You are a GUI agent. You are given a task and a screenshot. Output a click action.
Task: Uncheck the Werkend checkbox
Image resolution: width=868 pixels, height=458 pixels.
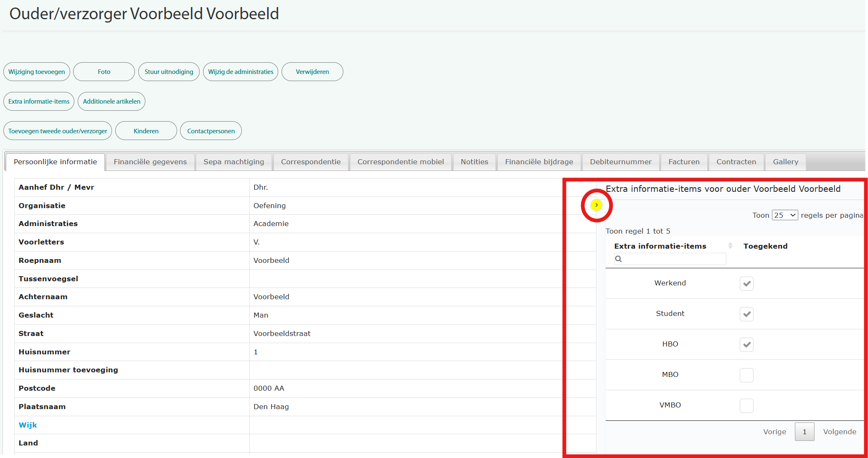(x=746, y=284)
